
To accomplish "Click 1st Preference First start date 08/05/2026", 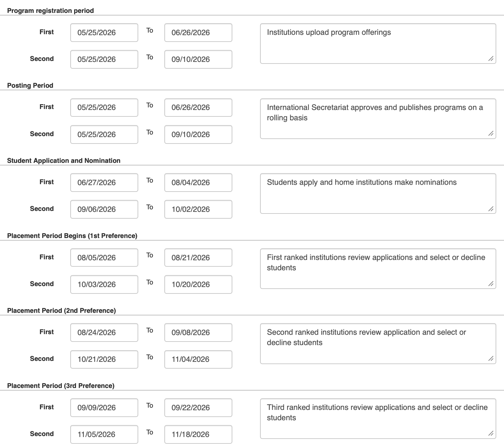I will click(104, 258).
